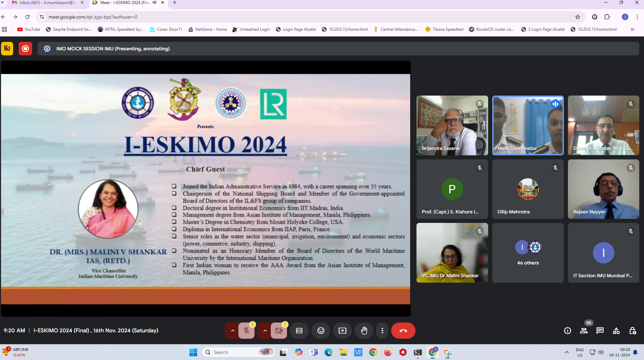Select Prof. (Capt.) S. Kishore tile

(452, 189)
